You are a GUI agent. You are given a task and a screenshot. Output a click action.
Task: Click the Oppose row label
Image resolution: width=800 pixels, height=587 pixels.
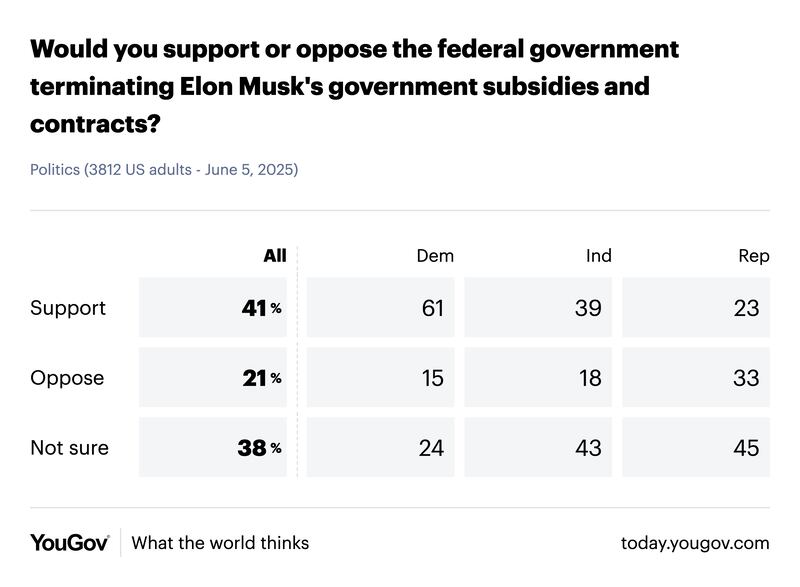67,378
